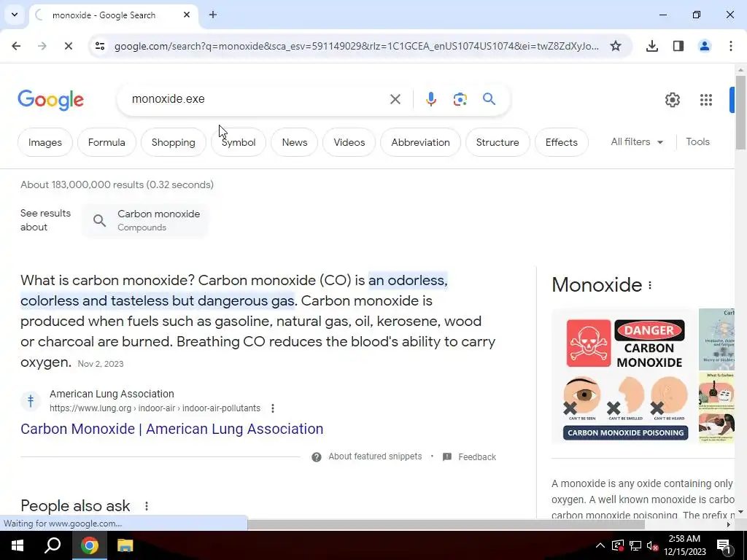Click in the monoxide.exe search field
The image size is (747, 560).
click(258, 99)
